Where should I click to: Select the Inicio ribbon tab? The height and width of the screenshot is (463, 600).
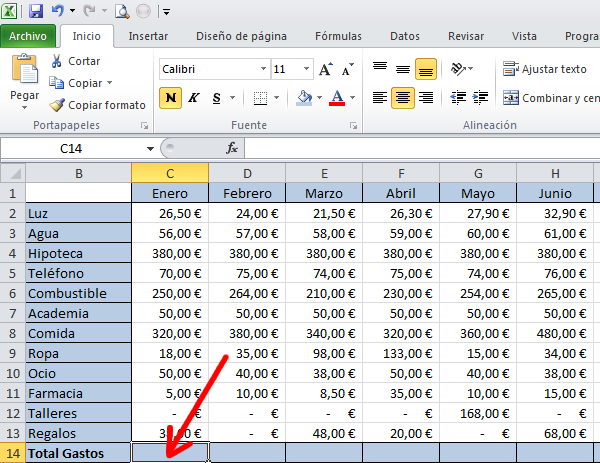click(x=87, y=36)
